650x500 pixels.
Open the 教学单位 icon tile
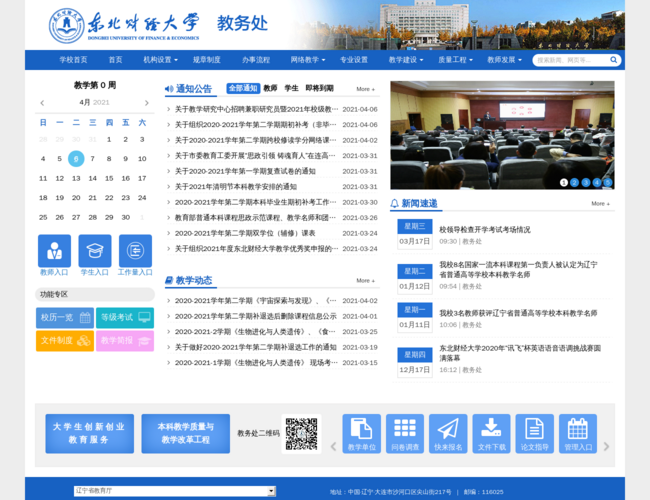(x=361, y=433)
